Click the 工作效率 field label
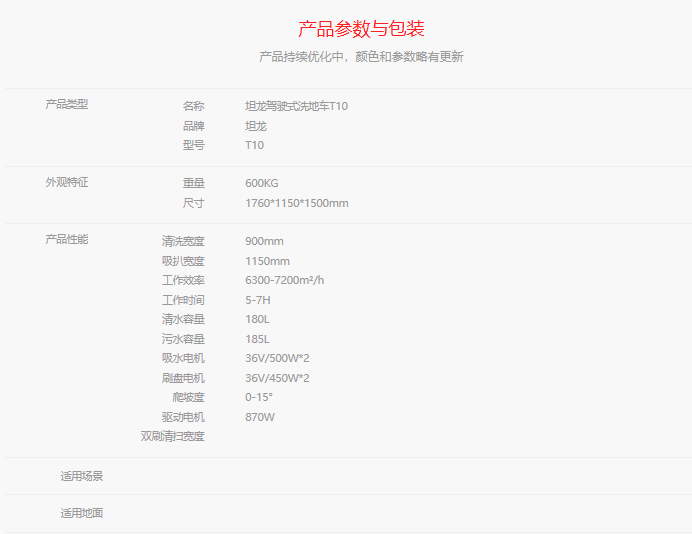The width and height of the screenshot is (692, 534). coord(183,280)
